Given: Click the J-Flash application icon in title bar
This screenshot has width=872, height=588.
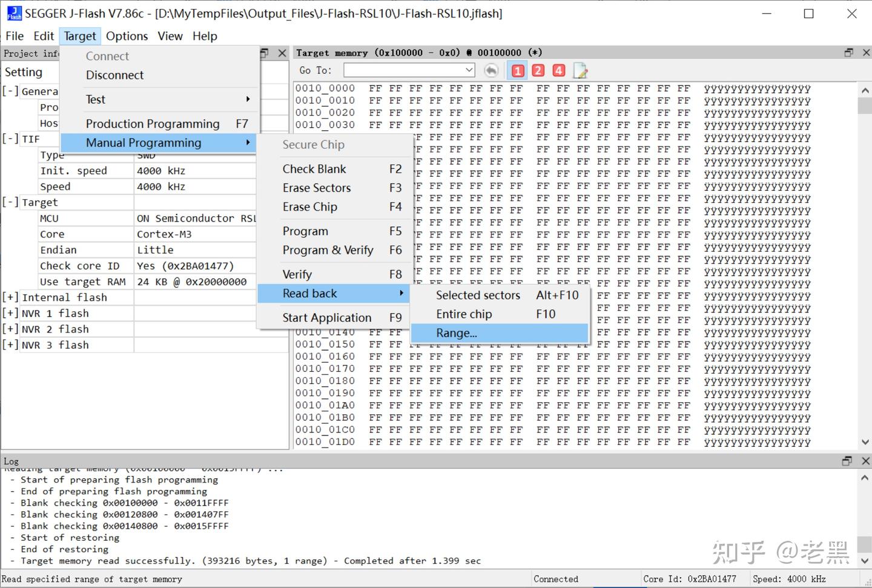Looking at the screenshot, I should (13, 13).
